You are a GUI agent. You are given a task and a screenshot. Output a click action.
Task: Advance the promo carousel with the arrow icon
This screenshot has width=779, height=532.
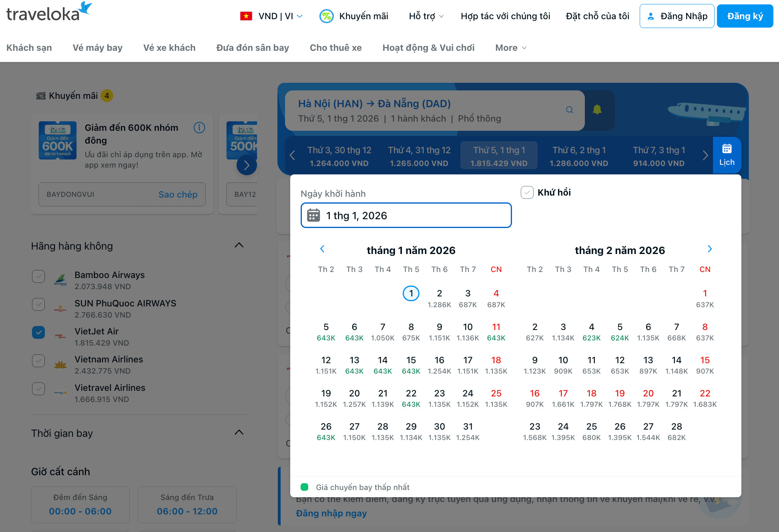(x=246, y=165)
